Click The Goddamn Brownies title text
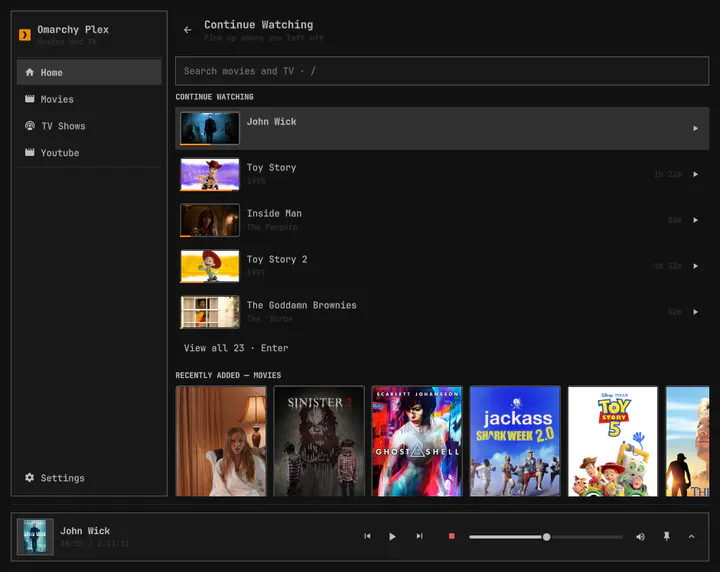The width and height of the screenshot is (720, 572). tap(301, 305)
